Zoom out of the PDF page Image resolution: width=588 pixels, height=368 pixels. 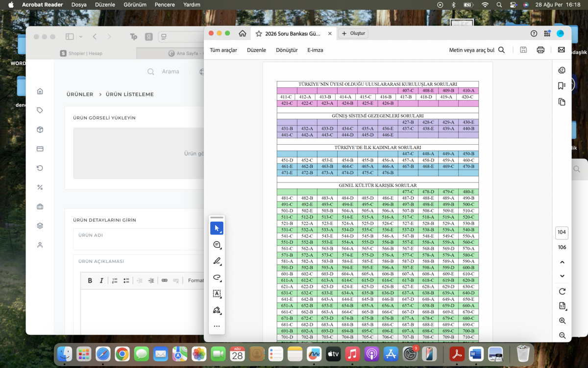tap(562, 336)
